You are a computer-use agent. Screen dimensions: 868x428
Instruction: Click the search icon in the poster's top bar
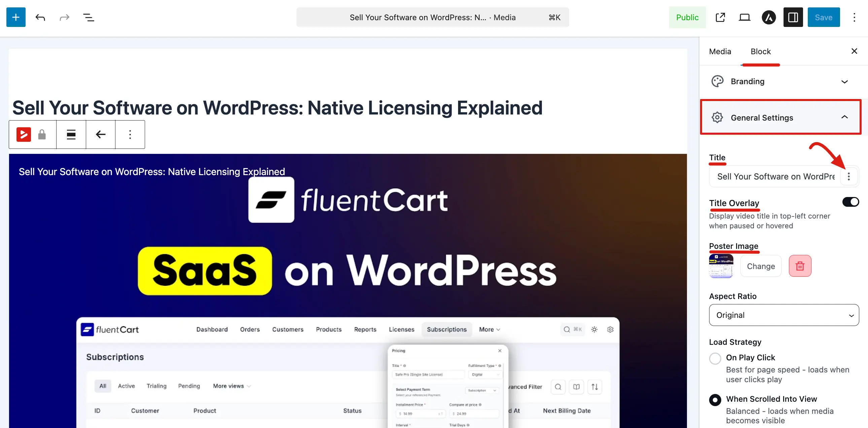tap(567, 329)
